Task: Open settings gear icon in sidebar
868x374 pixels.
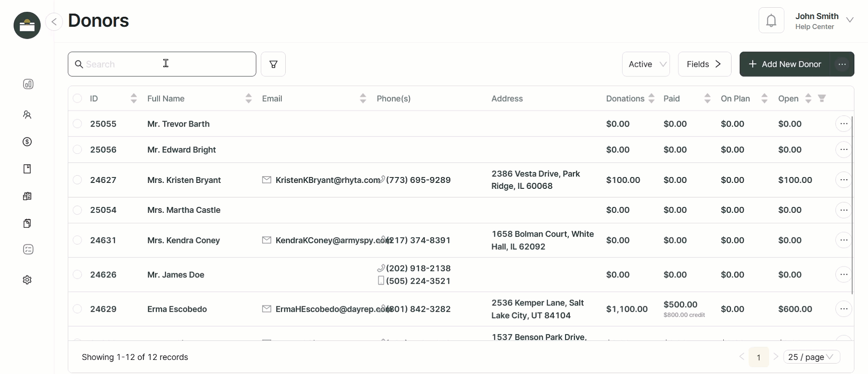Action: [x=27, y=280]
